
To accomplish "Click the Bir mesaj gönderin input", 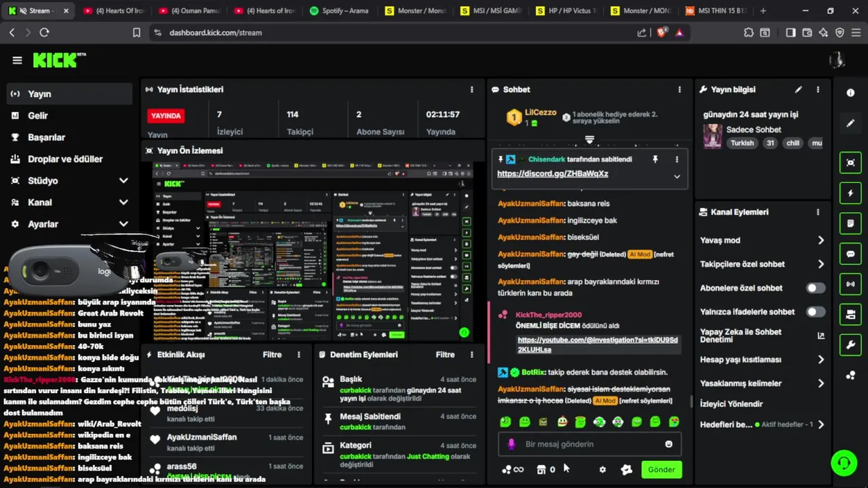I will coord(589,444).
